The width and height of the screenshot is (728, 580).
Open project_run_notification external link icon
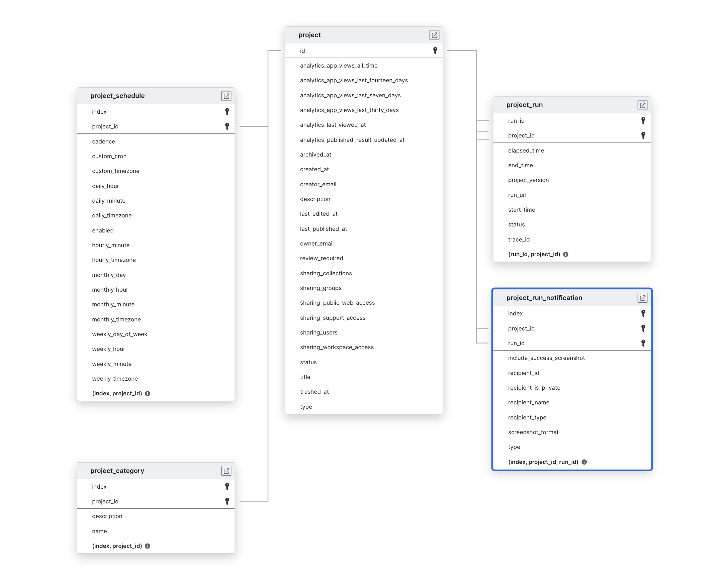pos(643,298)
